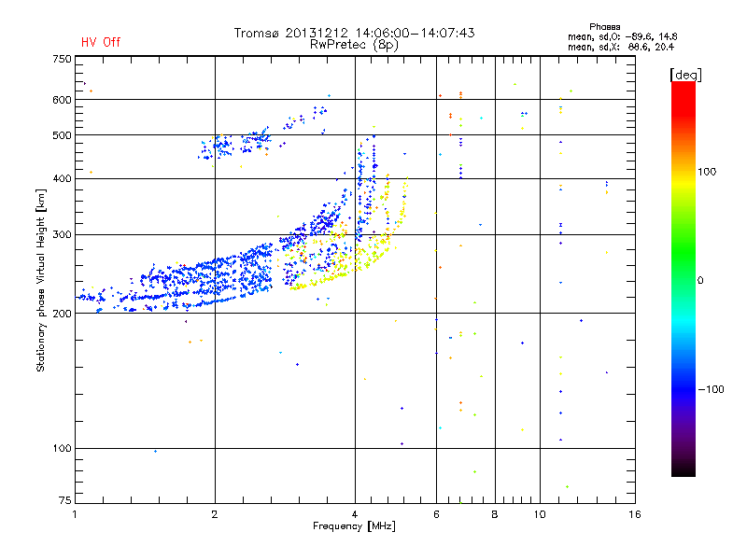Screen dimensions: 747x560
Task: Click the "200" height axis tick label
Action: tap(62, 314)
